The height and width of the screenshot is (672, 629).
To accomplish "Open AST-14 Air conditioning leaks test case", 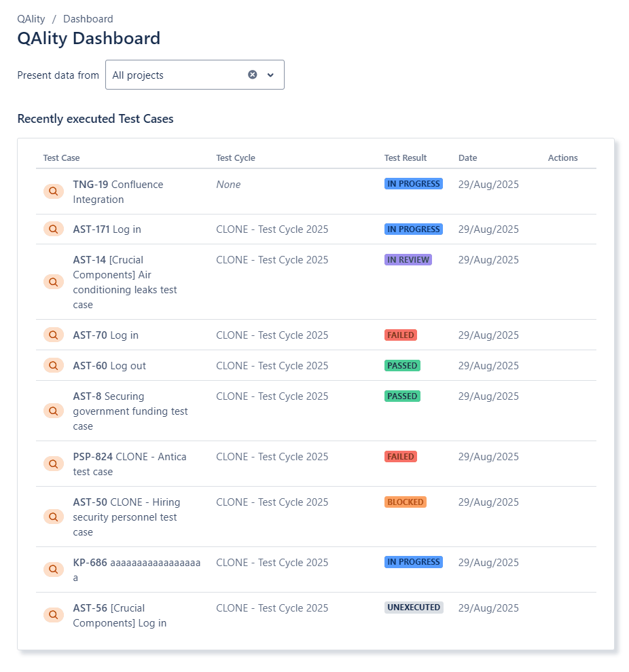I will click(x=125, y=282).
